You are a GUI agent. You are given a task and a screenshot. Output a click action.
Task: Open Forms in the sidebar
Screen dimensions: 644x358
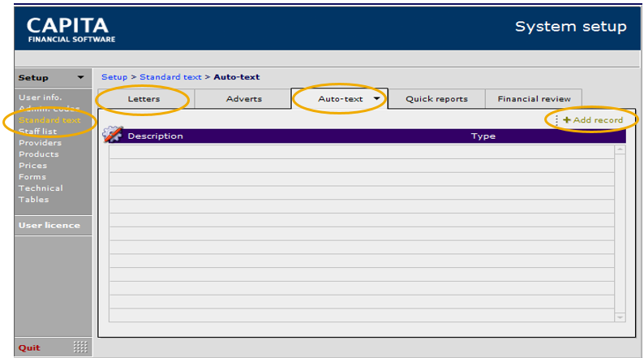click(32, 177)
